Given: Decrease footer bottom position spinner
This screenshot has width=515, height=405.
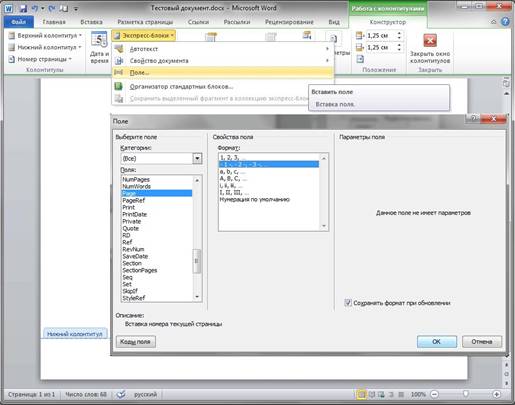Looking at the screenshot, I should point(399,50).
